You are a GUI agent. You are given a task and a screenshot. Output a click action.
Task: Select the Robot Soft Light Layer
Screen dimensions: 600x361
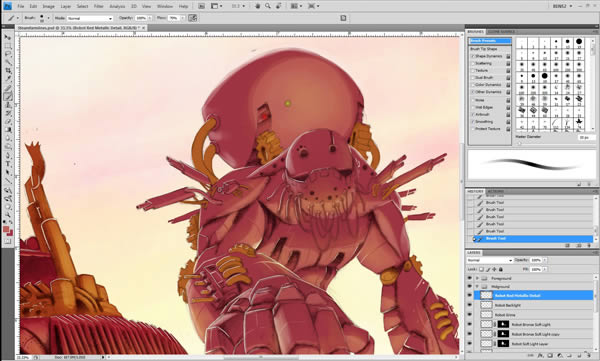pos(534,344)
